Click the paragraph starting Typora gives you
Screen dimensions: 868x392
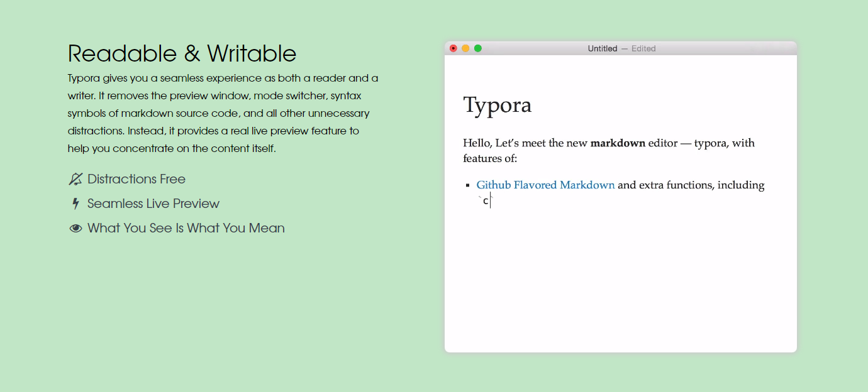(223, 114)
